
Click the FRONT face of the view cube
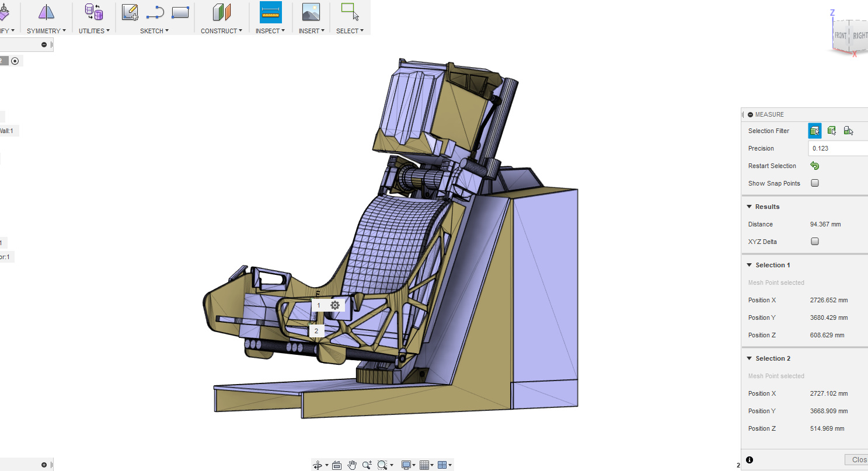click(x=840, y=36)
